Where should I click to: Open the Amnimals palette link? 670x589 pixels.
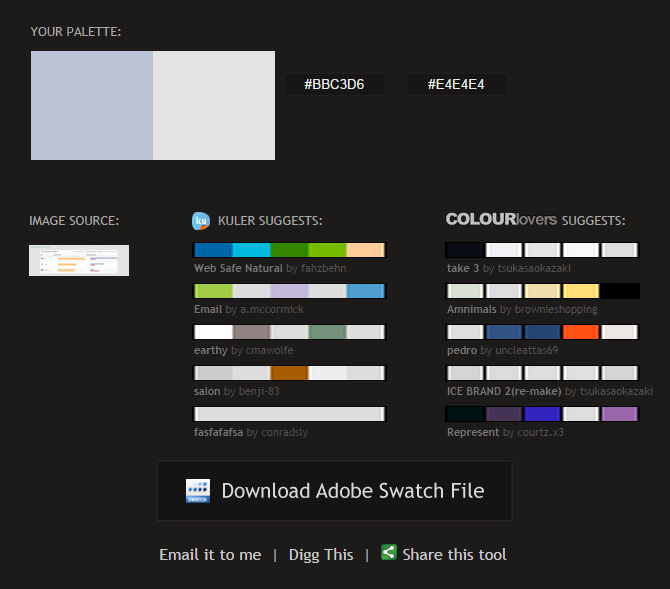tap(472, 310)
